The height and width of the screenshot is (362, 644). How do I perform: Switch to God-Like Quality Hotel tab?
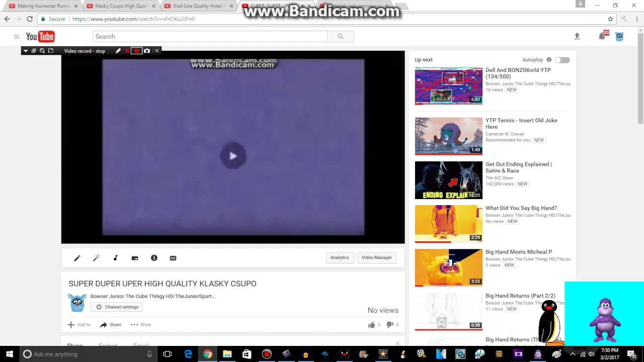pos(199,6)
